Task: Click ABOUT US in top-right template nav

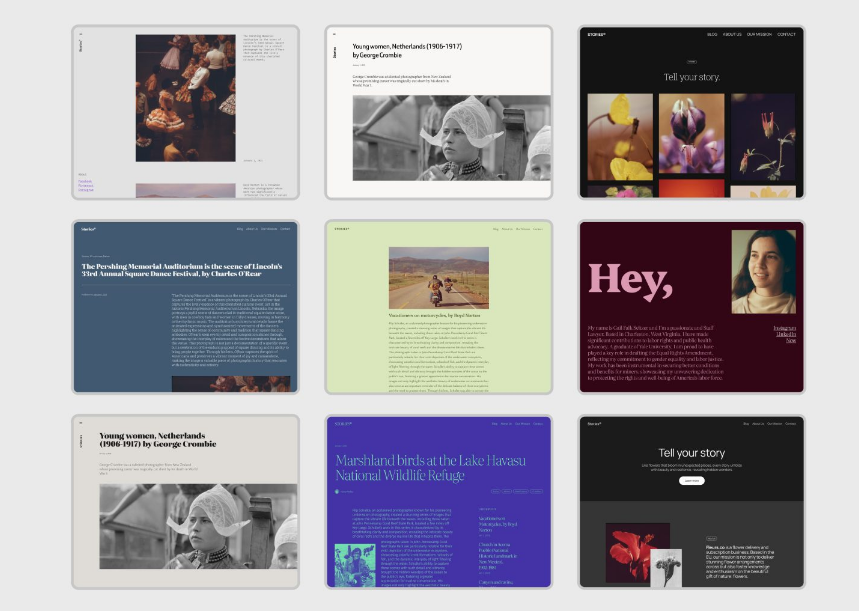Action: [x=733, y=35]
